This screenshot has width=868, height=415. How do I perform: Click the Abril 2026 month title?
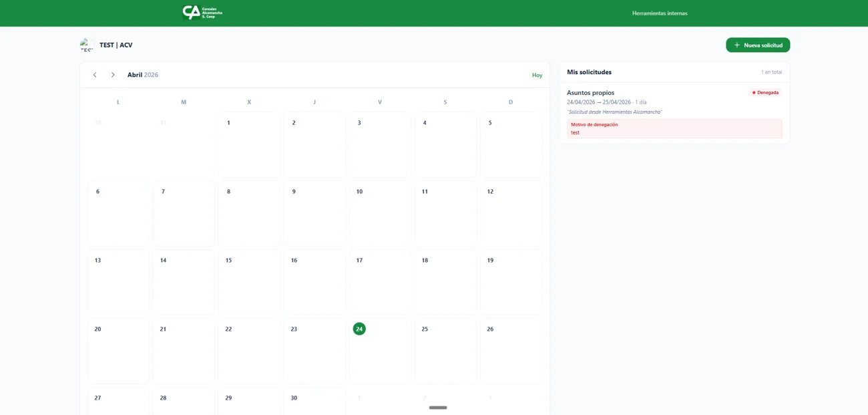143,75
